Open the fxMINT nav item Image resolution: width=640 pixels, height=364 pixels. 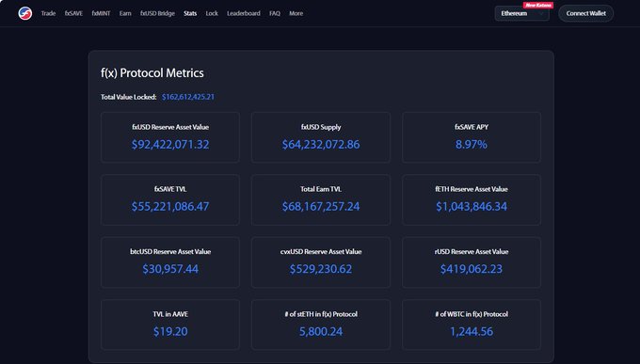101,13
